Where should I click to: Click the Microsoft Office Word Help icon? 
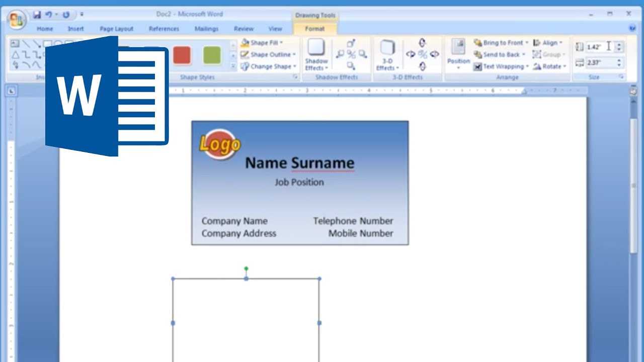(632, 29)
